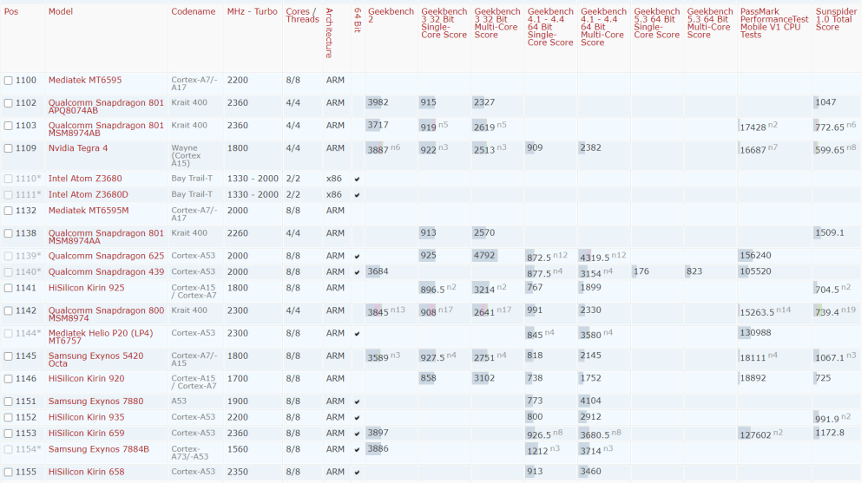Screen dimensions: 868x483
Task: Tick the checkbox for row 1100 Mediatek MT6595
Action: [9, 81]
